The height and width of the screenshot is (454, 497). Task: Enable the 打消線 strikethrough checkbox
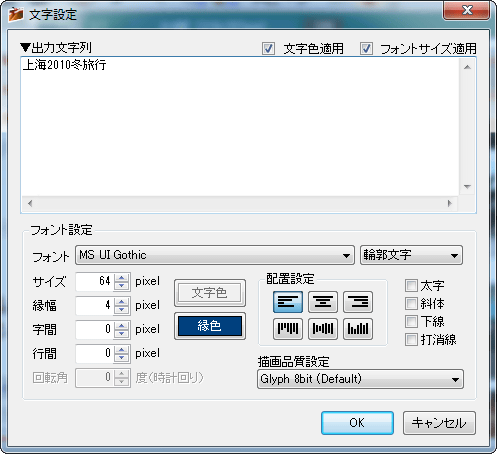click(411, 340)
